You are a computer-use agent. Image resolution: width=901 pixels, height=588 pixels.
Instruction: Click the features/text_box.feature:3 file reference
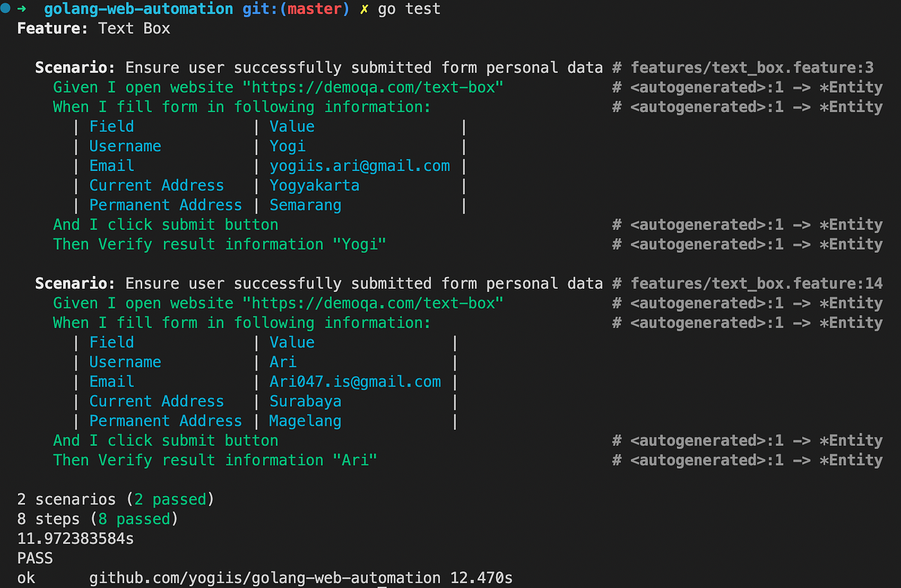[752, 68]
